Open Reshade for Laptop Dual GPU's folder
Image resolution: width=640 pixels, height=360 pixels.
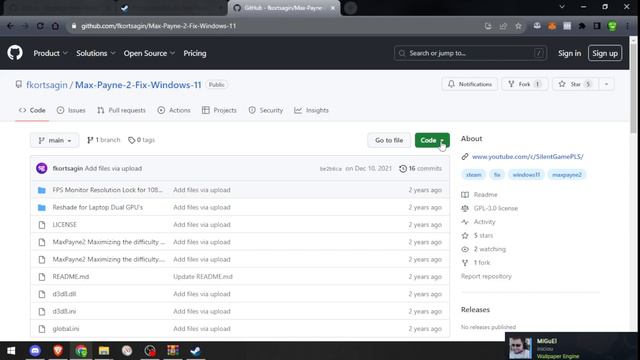pyautogui.click(x=98, y=207)
